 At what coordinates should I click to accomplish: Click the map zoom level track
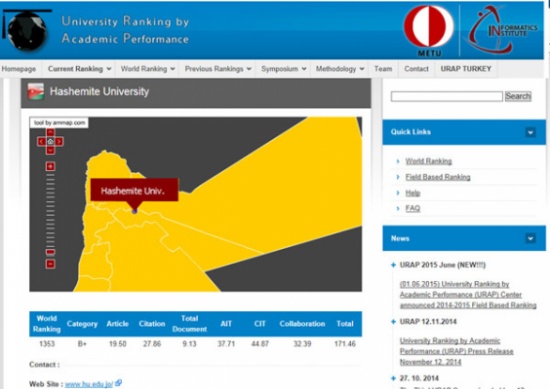[x=51, y=210]
